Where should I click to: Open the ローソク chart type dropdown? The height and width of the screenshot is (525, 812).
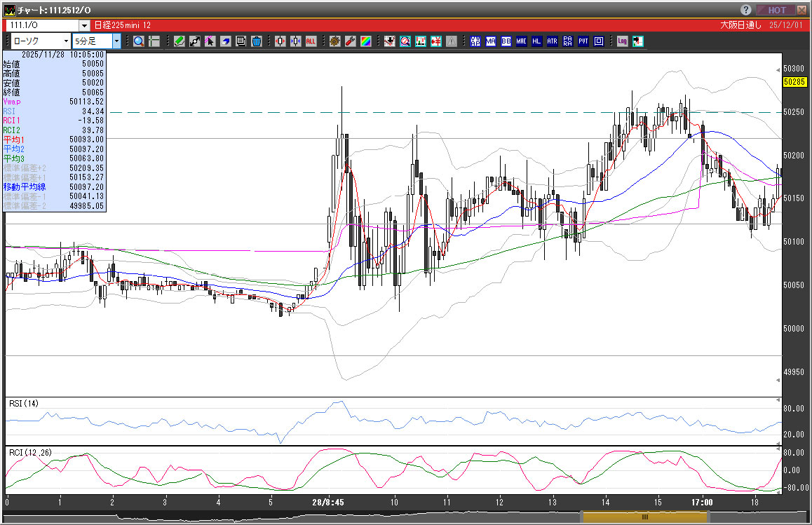[x=65, y=41]
